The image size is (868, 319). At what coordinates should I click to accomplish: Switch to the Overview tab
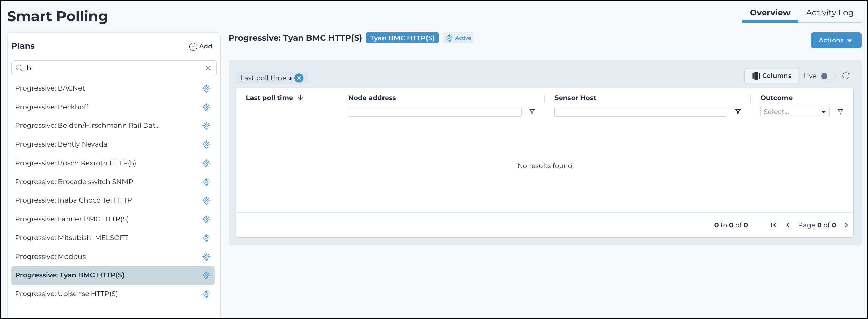coord(770,13)
